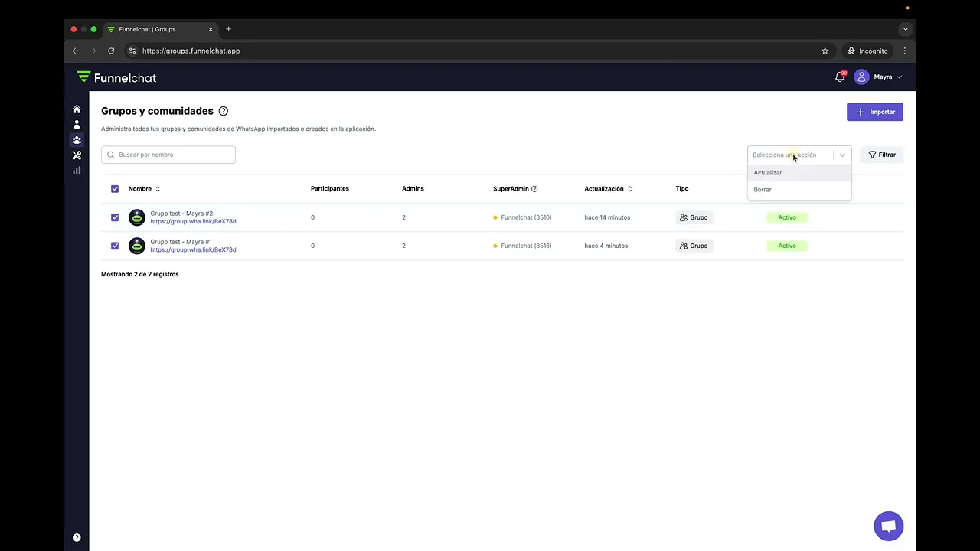Click 'hace 14 minutos' cell
This screenshot has height=551, width=980.
click(x=607, y=217)
